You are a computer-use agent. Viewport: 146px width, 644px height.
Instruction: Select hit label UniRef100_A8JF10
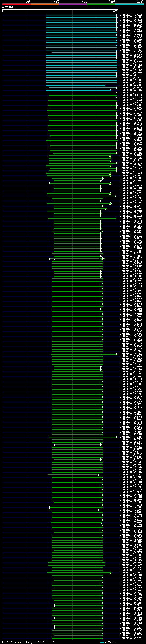(x=131, y=95)
